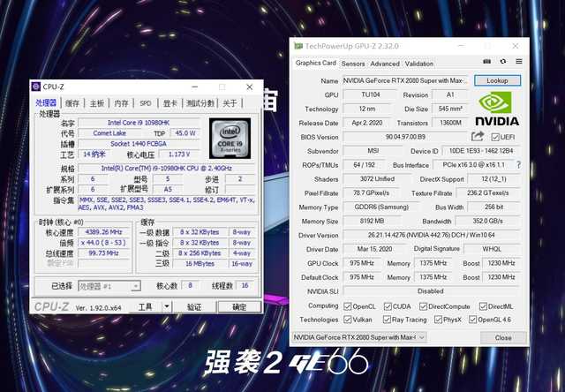Click the Intel Core i9 badge in CPU-Z
Viewport: 565px width, 392px height.
click(x=230, y=138)
